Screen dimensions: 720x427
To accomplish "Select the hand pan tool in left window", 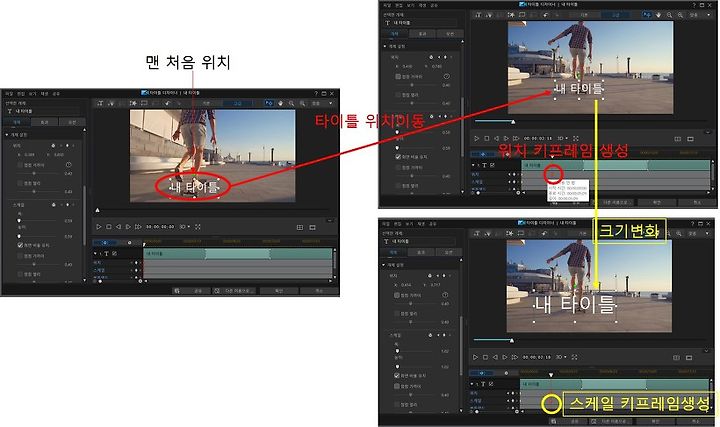I will (x=281, y=103).
